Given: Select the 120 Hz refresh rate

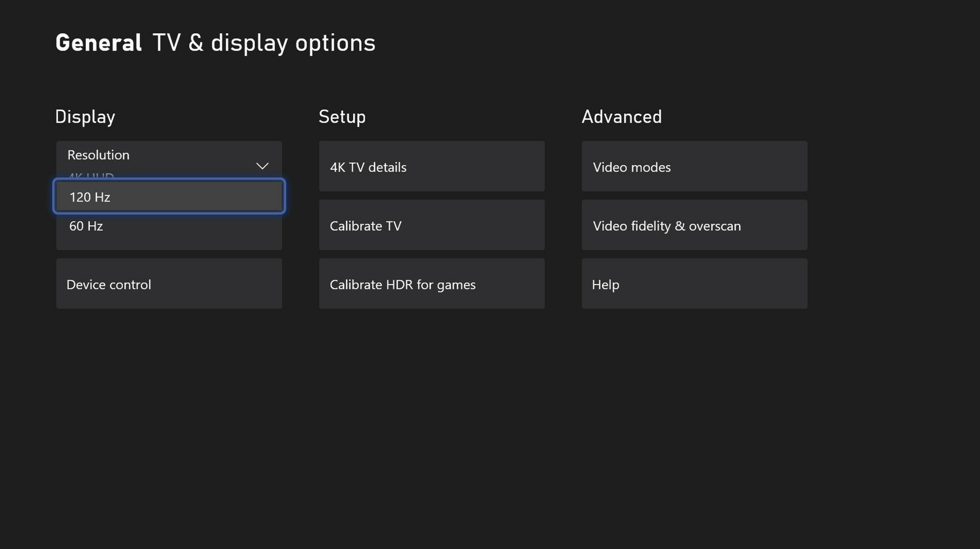Looking at the screenshot, I should tap(169, 196).
